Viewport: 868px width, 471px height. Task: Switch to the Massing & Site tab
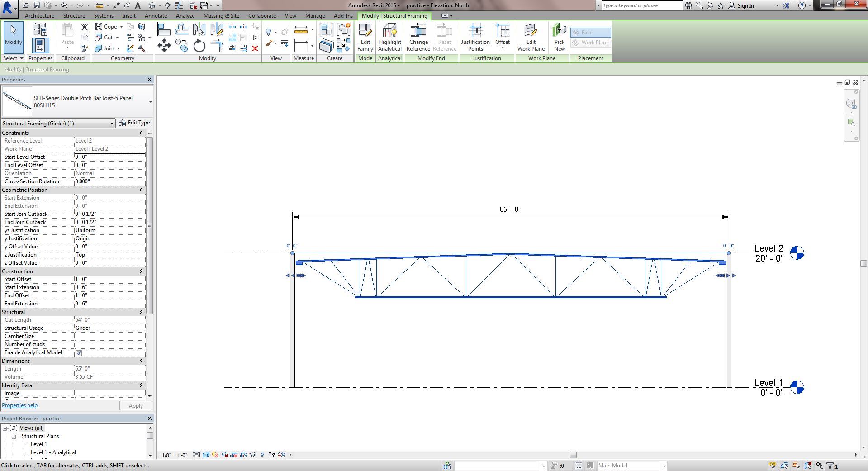point(221,16)
